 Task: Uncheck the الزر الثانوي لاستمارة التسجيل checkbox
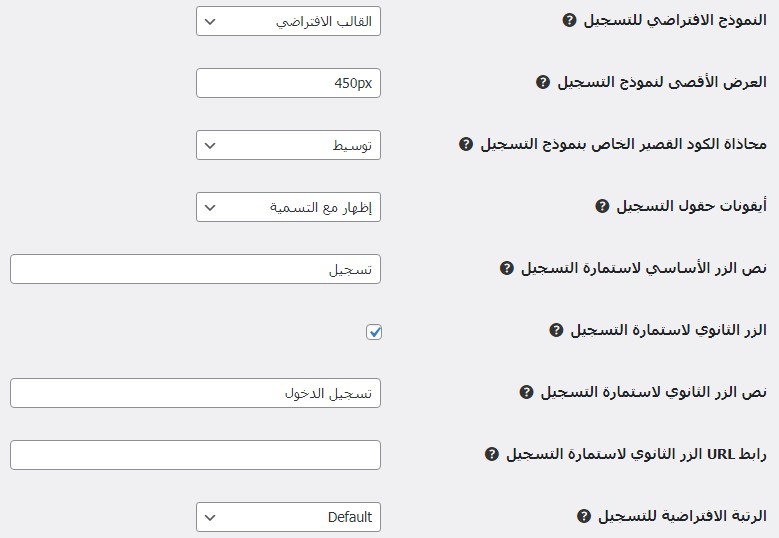(x=374, y=331)
